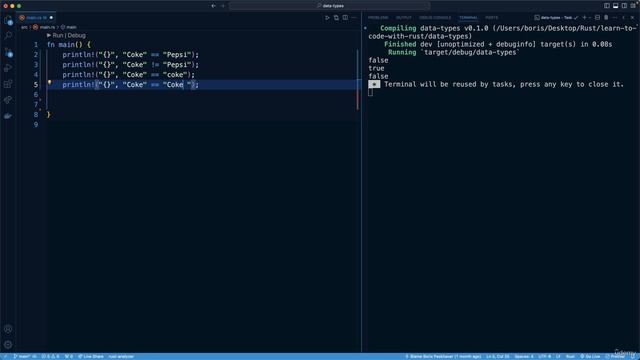Click the new terminal plus icon
Screen dimensions: 640x360
584,18
